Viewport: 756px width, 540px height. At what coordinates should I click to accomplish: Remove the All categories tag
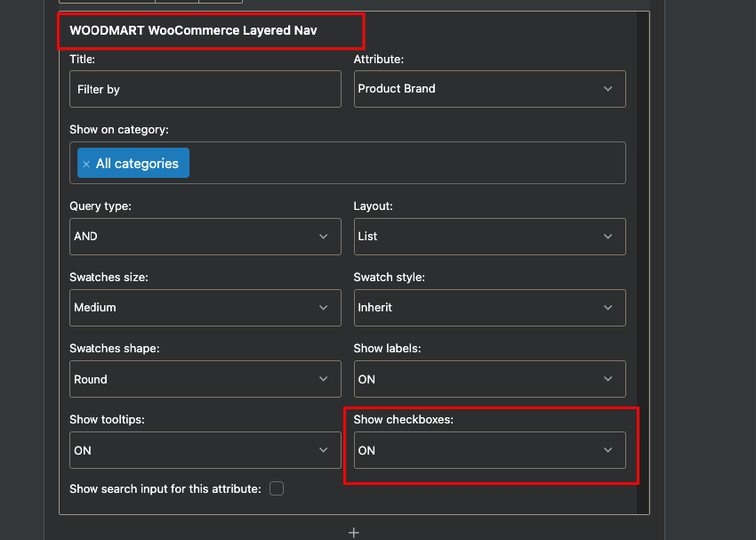(x=86, y=164)
